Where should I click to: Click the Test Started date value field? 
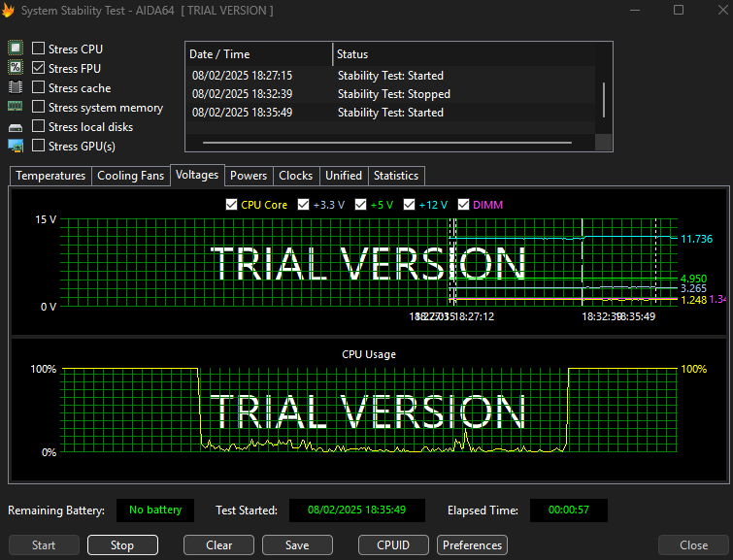tap(357, 510)
